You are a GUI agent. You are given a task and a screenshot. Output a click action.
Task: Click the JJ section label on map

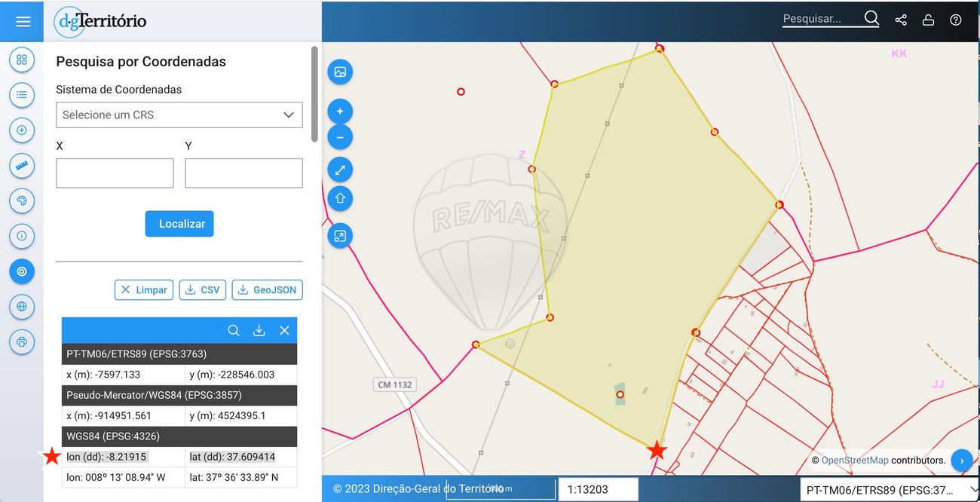coord(938,384)
